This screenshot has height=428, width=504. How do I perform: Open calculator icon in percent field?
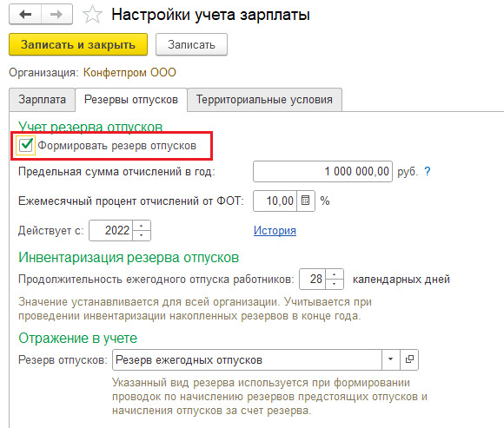(x=305, y=201)
